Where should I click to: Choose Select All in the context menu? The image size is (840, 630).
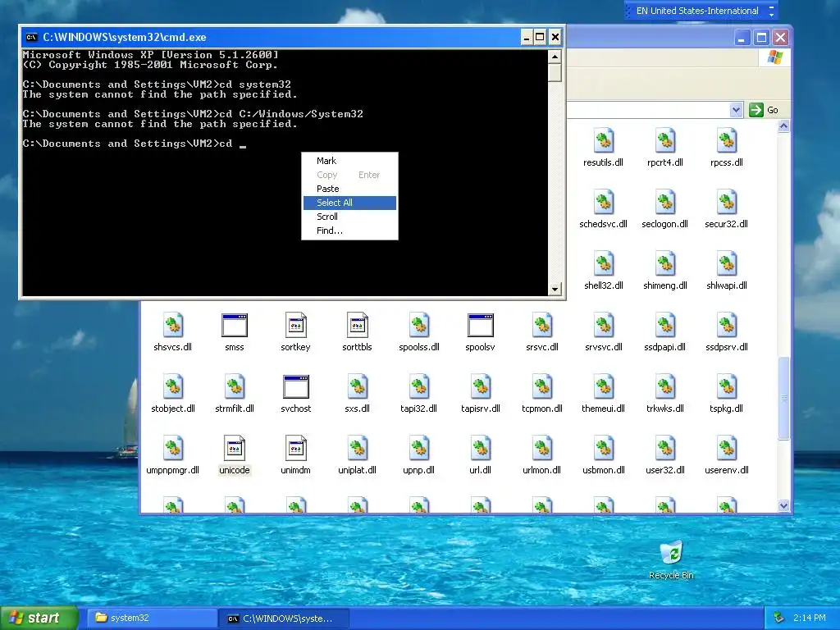349,203
